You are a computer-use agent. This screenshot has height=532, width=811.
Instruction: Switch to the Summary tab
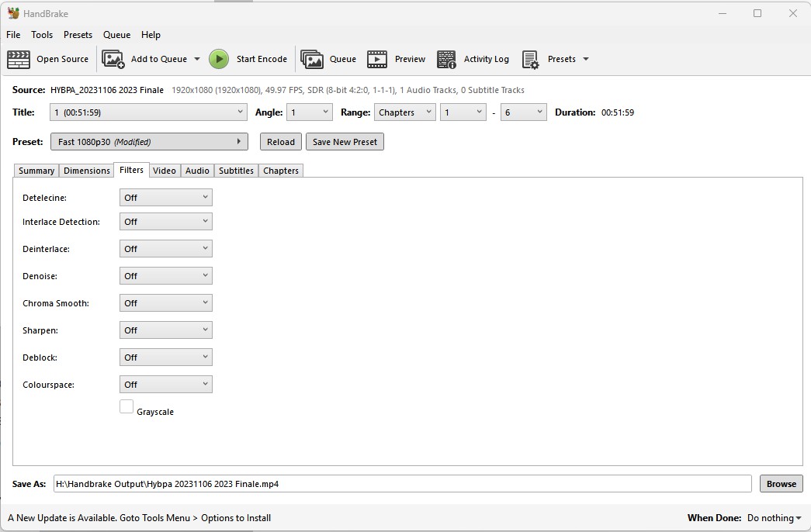(36, 171)
